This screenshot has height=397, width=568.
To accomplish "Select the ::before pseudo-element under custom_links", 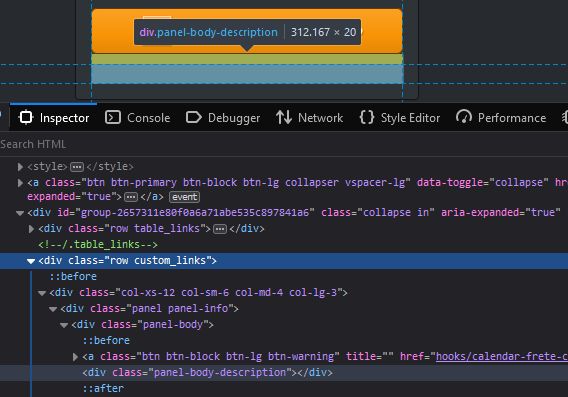I will click(73, 276).
